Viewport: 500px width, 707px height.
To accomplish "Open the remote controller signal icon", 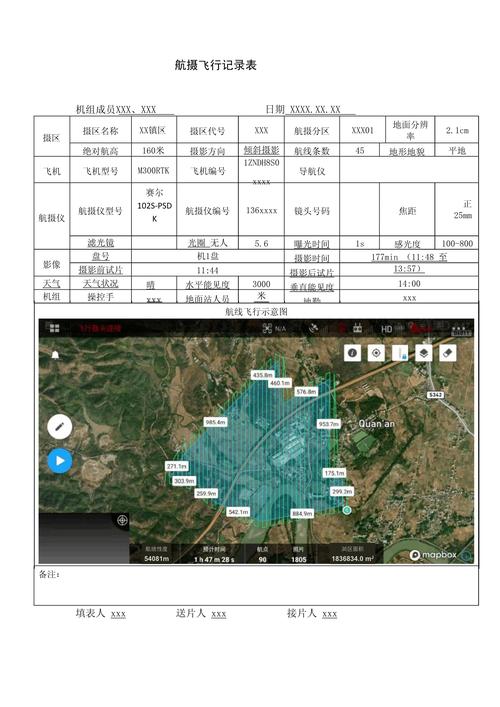I will (358, 328).
